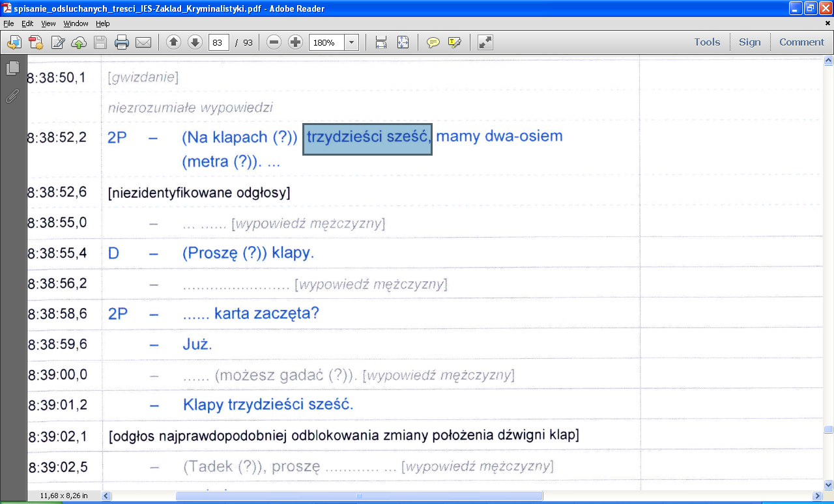Click the Read mode expand icon
Viewport: 834px width, 504px height.
click(x=485, y=42)
